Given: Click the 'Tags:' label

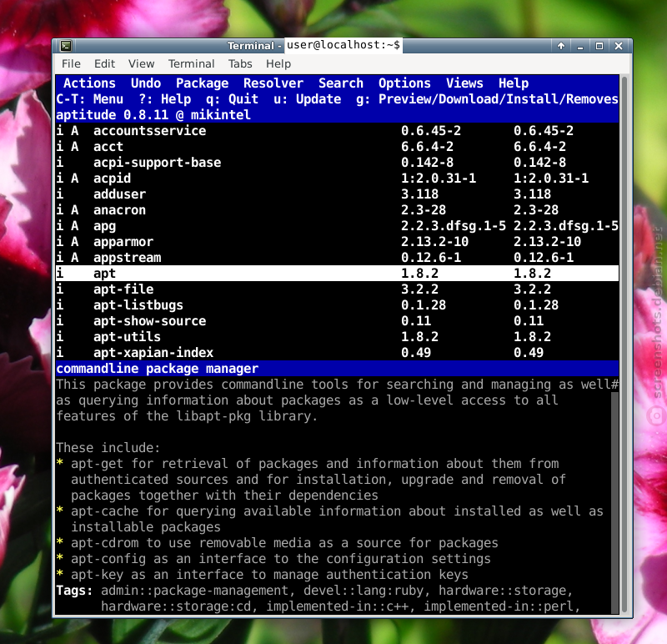Looking at the screenshot, I should (74, 591).
